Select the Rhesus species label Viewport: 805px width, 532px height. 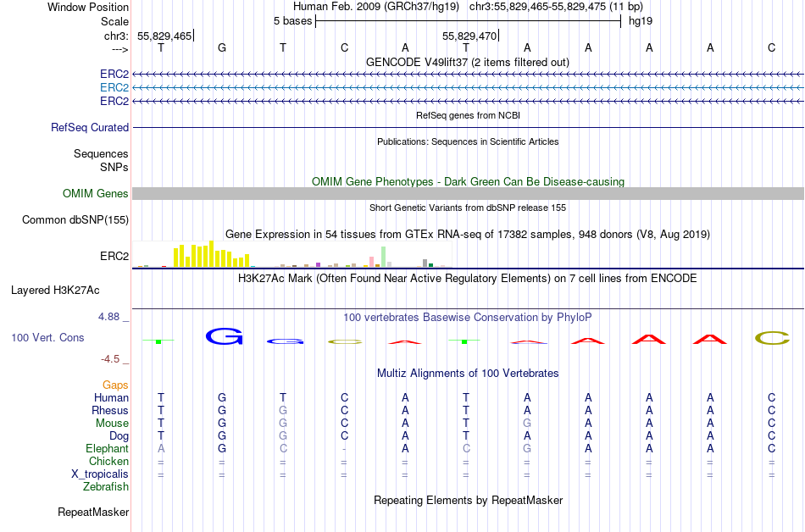pos(110,410)
